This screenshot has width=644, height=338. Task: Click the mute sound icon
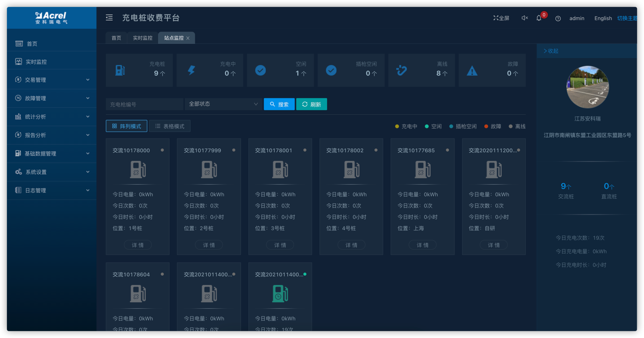click(524, 18)
